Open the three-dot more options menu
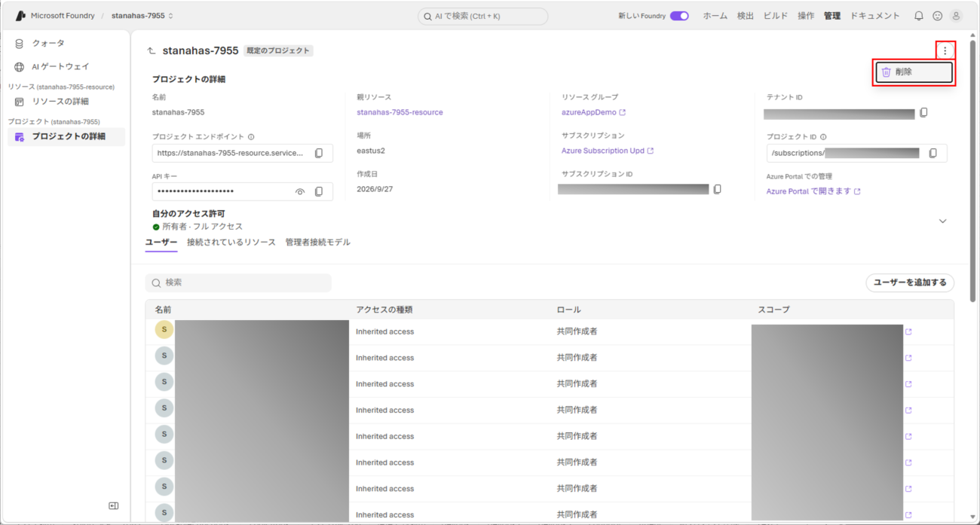This screenshot has height=525, width=980. pos(945,50)
